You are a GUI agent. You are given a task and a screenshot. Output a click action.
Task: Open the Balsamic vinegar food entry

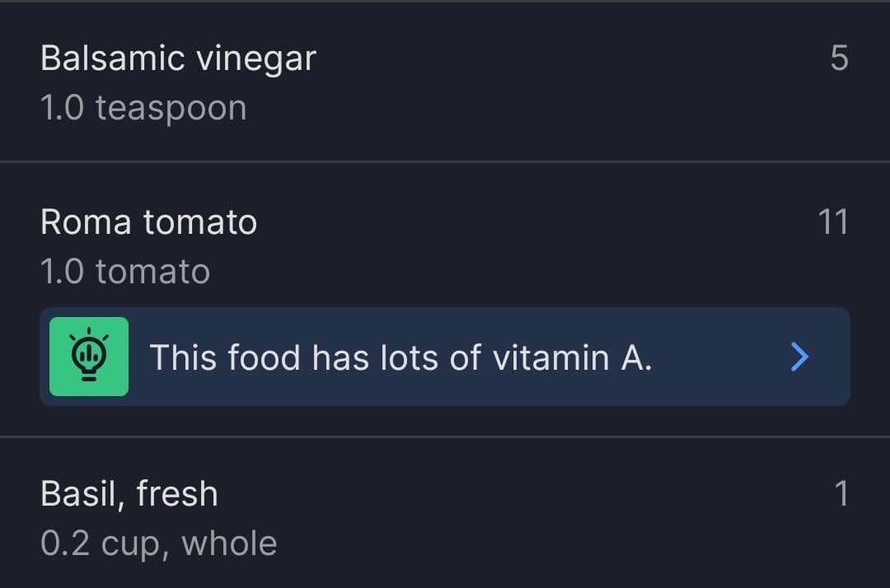coord(445,82)
